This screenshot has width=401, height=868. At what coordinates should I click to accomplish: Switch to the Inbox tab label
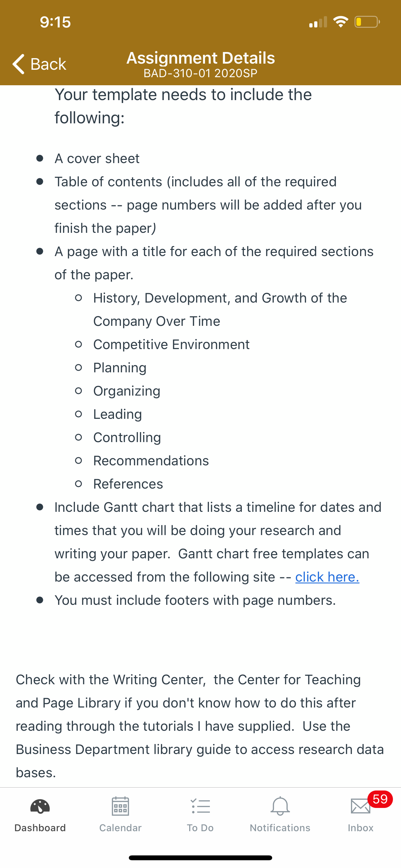point(360,828)
